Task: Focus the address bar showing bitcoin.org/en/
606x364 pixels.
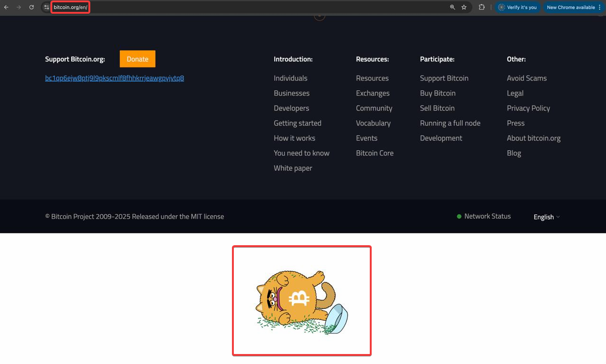Action: point(70,7)
